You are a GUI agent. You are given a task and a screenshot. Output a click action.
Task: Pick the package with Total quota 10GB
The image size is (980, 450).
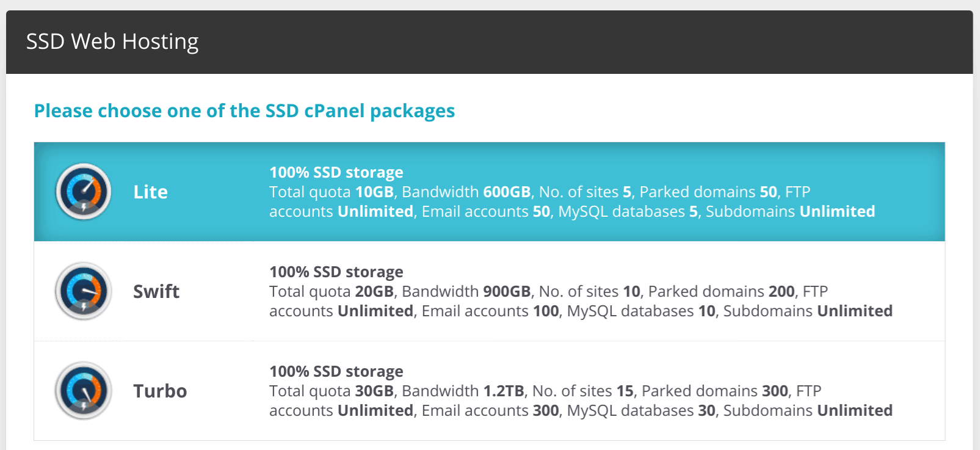click(489, 192)
